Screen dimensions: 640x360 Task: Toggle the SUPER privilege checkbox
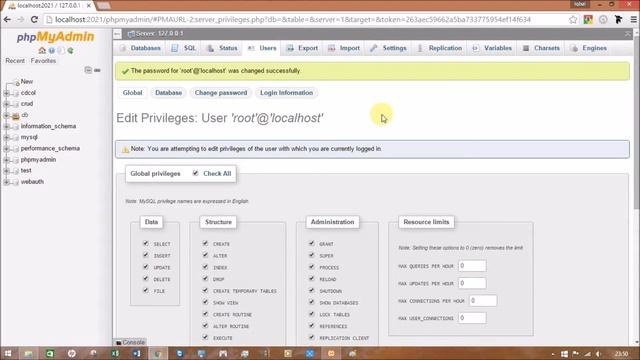312,255
